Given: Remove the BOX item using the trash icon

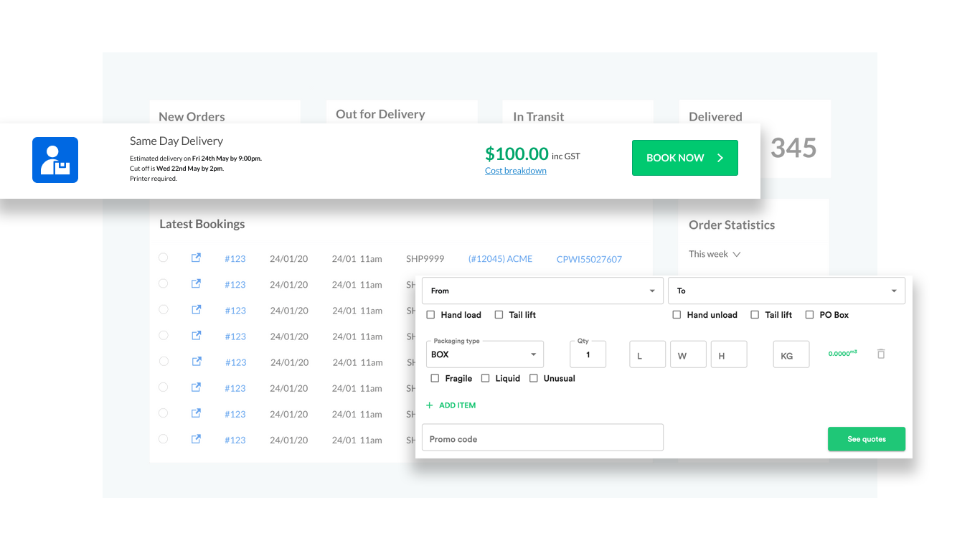Looking at the screenshot, I should pyautogui.click(x=881, y=354).
